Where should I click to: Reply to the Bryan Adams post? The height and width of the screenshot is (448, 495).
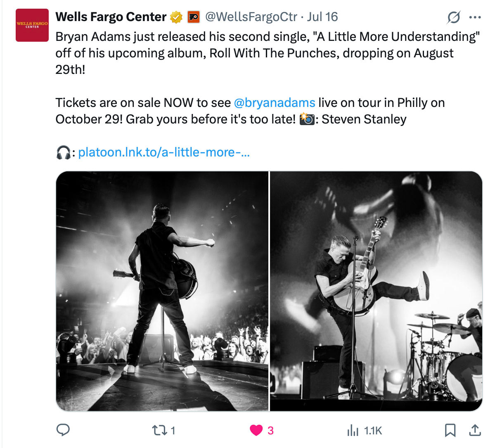[x=63, y=430]
